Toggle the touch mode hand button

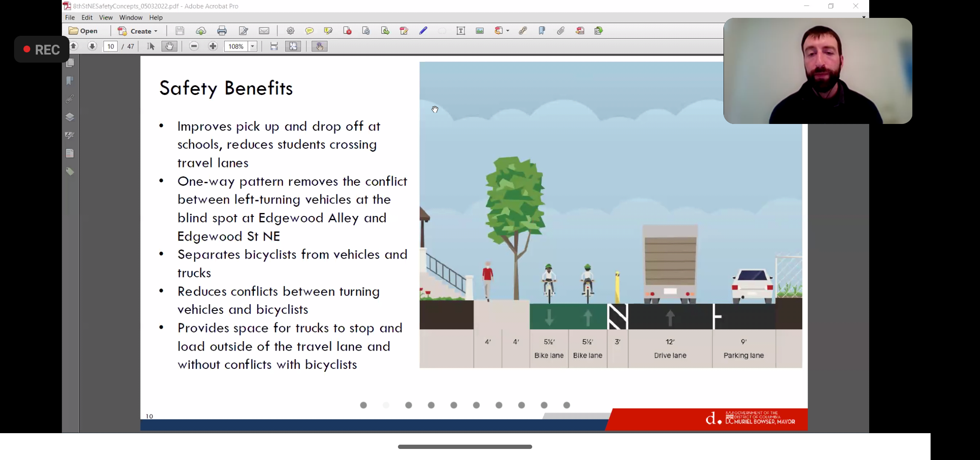coord(319,46)
